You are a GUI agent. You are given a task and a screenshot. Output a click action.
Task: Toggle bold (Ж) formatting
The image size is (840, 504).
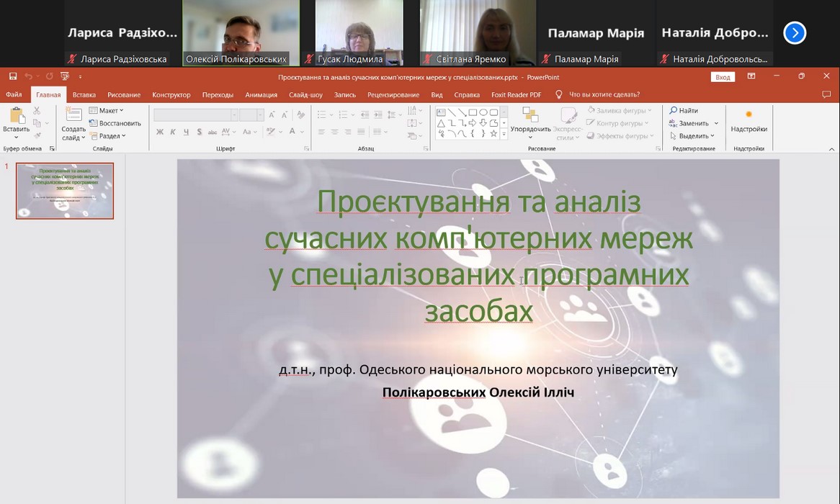tap(160, 132)
